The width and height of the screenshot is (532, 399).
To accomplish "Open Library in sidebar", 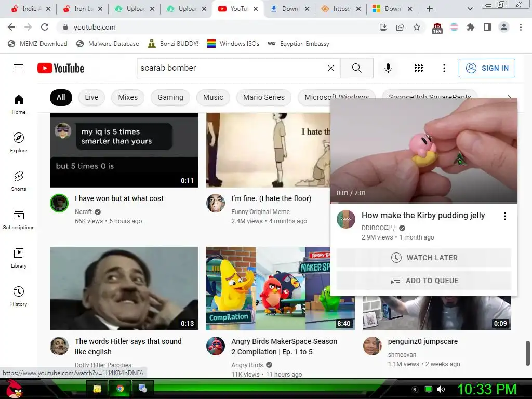I will (19, 258).
